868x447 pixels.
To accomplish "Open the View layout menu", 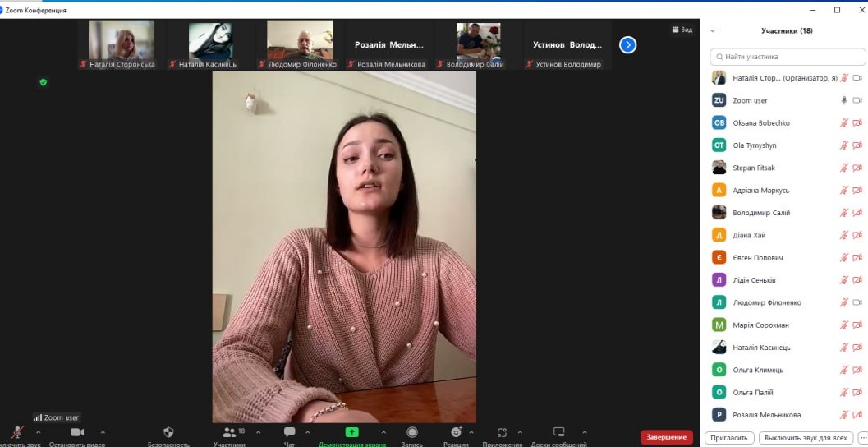I will click(x=682, y=30).
